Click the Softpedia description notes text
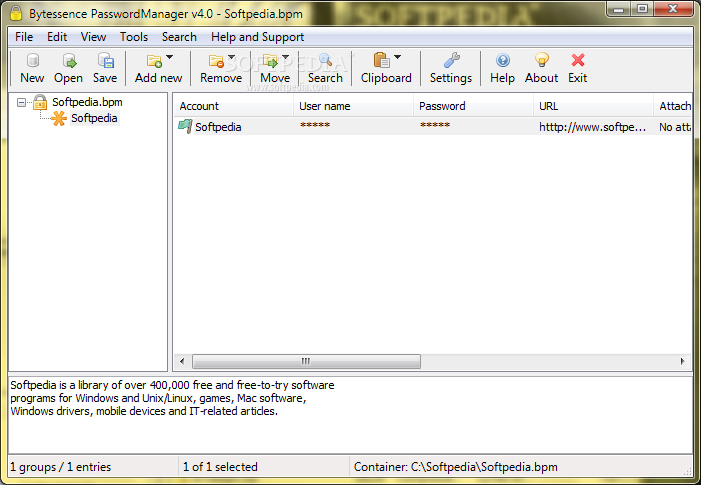 172,398
